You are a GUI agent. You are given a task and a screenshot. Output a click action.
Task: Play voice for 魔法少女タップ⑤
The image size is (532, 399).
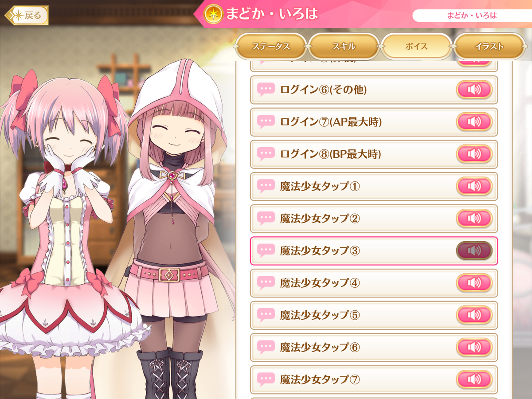474,315
